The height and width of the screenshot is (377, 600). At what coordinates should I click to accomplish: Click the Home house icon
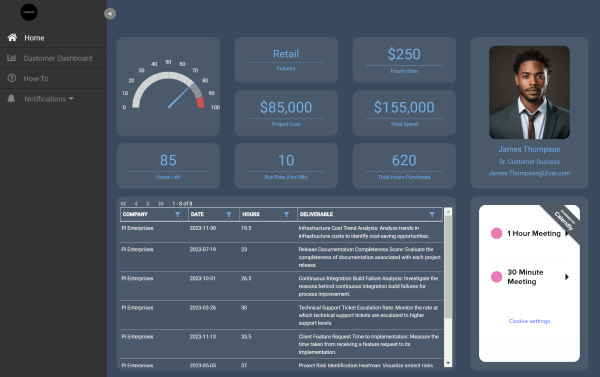click(x=12, y=38)
